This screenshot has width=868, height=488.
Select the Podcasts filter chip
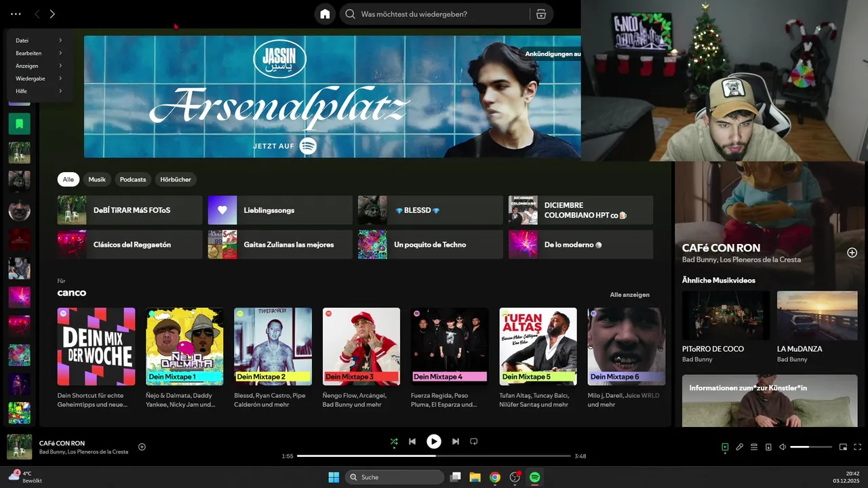133,180
